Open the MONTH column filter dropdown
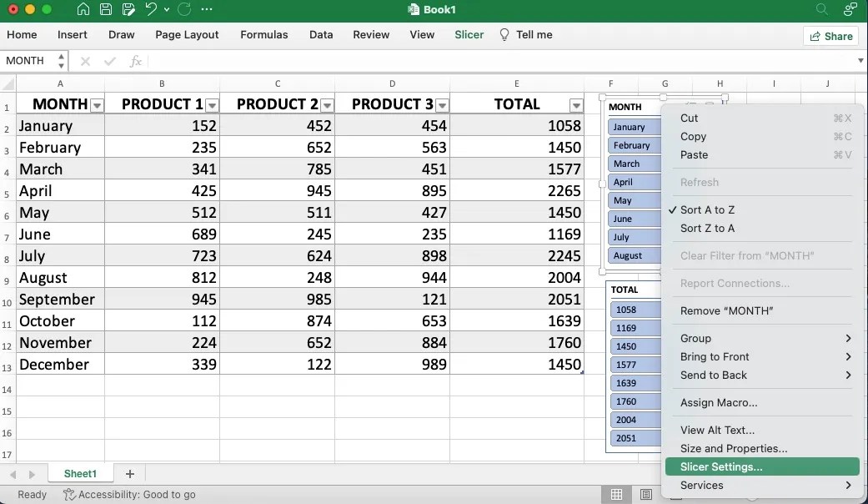The height and width of the screenshot is (504, 868). coord(98,104)
